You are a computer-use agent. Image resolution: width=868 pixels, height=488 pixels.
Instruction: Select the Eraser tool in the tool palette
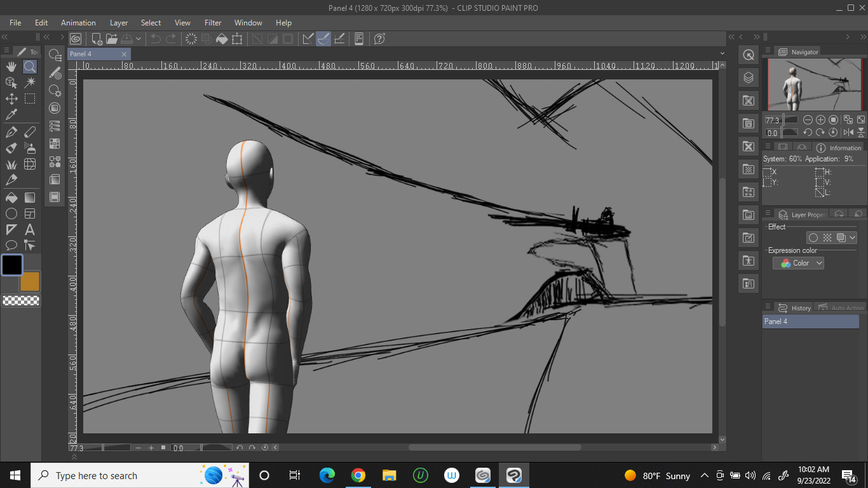[x=30, y=132]
